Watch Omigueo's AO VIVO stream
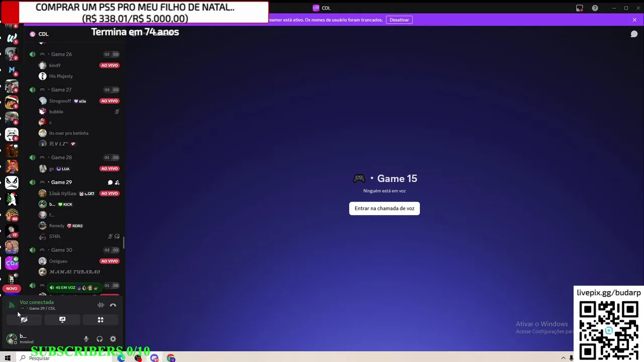This screenshot has height=362, width=644. tap(109, 261)
